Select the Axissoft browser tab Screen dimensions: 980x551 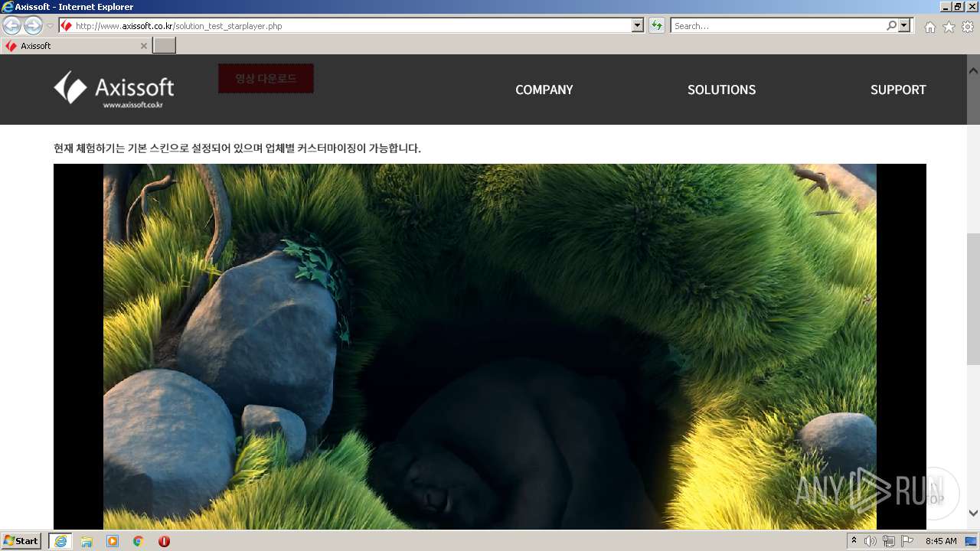pyautogui.click(x=77, y=46)
